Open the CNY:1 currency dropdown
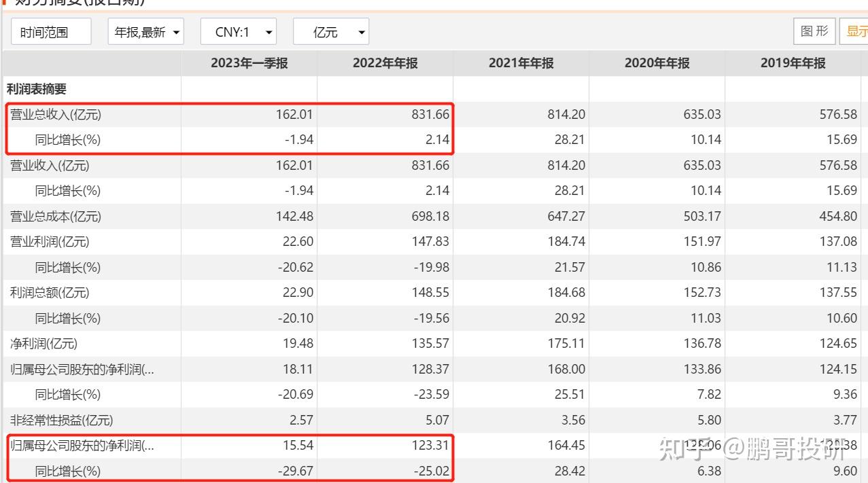The height and width of the screenshot is (483, 868). click(239, 32)
